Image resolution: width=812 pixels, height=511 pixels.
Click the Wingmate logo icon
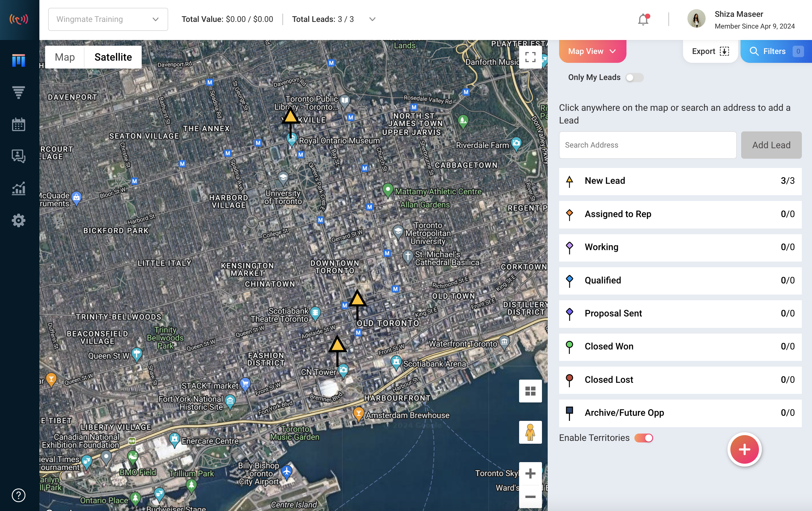tap(19, 19)
